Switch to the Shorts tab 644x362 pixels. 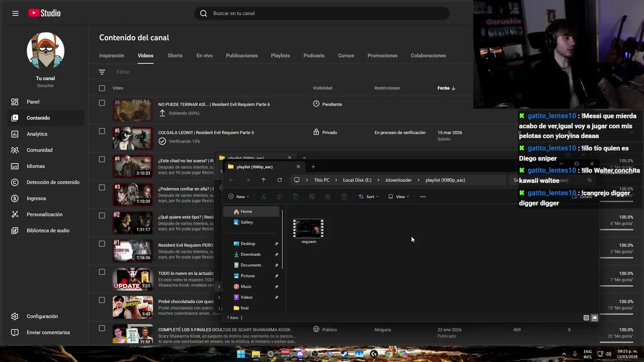point(175,56)
